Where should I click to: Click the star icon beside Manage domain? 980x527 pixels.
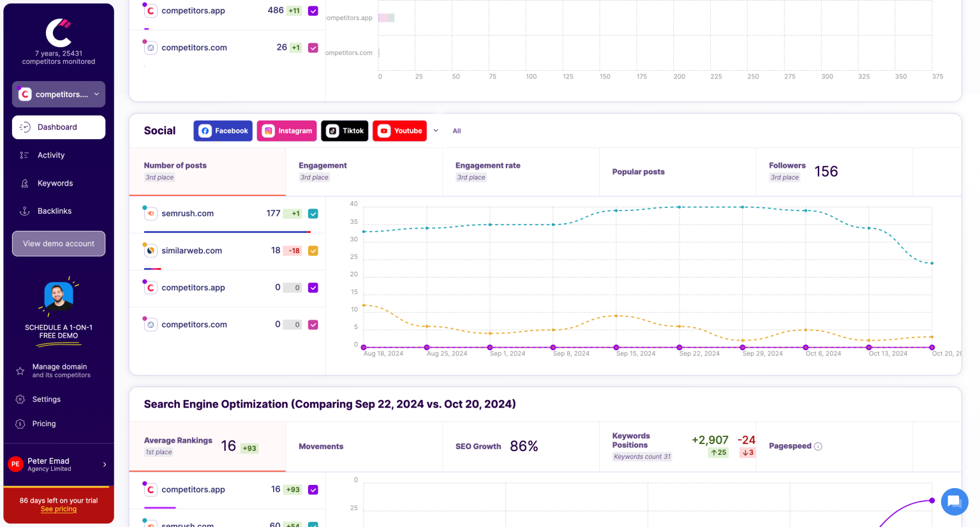click(x=20, y=370)
